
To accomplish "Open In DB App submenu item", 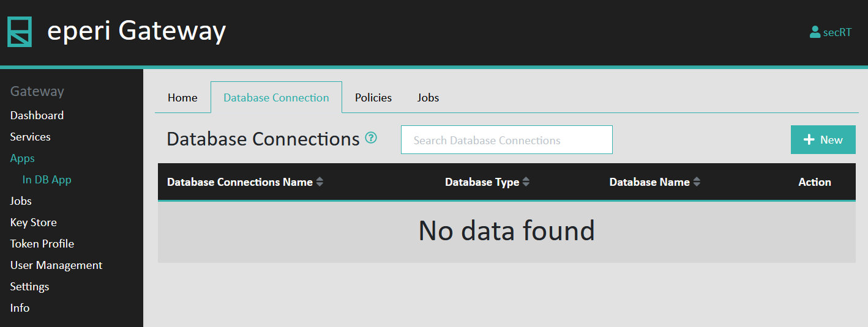I will (47, 180).
